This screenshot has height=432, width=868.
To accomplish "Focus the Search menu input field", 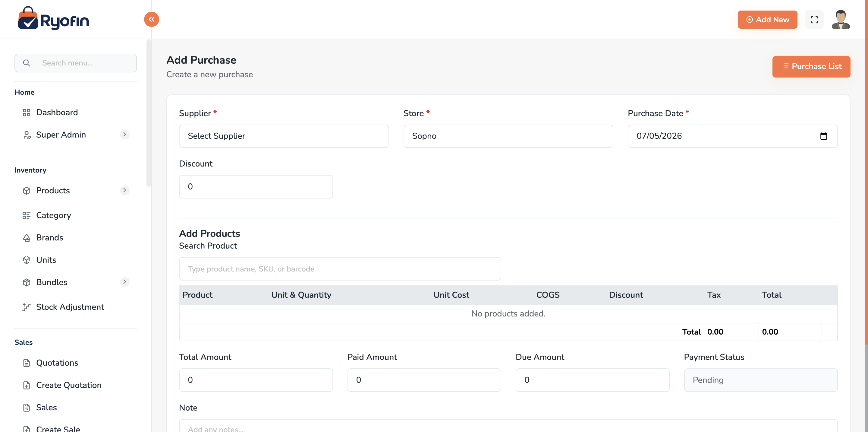I will (x=75, y=63).
